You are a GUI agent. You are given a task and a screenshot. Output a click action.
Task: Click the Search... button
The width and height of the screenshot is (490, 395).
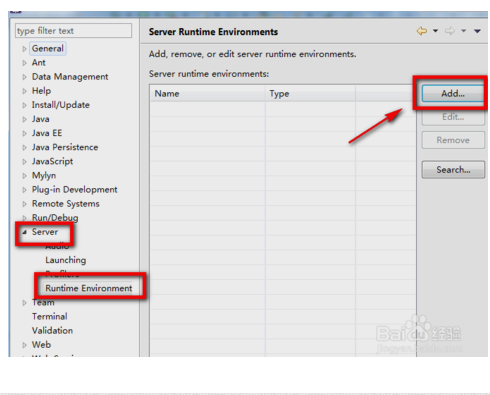coord(453,170)
